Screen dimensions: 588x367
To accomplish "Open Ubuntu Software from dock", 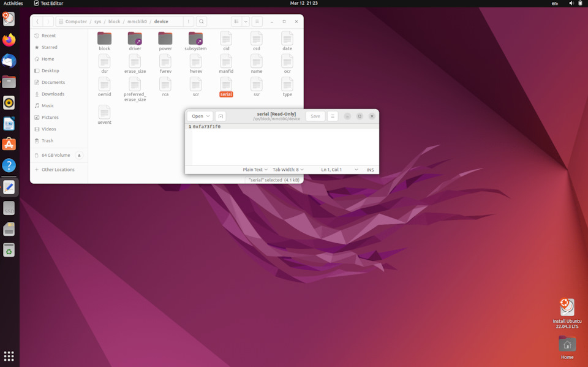I will point(9,144).
